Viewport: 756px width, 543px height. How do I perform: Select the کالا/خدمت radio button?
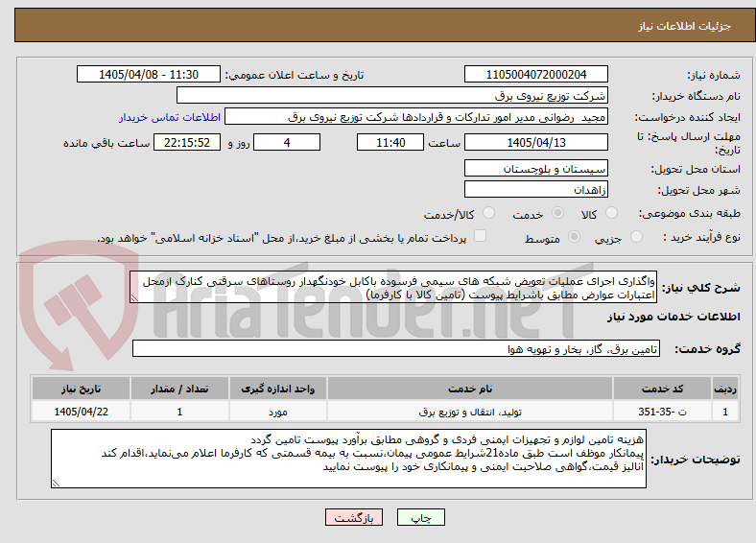[489, 213]
